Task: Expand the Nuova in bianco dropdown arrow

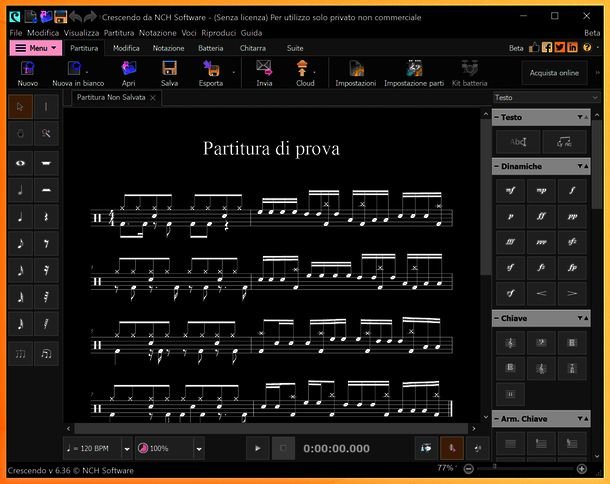Action: (87, 72)
